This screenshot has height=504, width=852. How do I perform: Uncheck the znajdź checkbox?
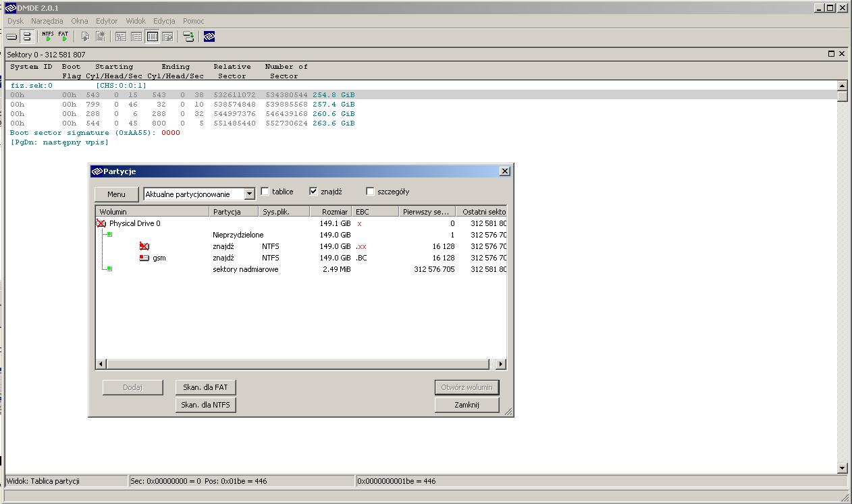[313, 192]
